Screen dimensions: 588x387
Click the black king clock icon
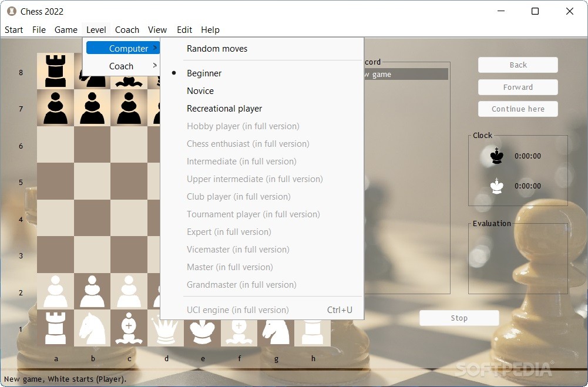497,156
